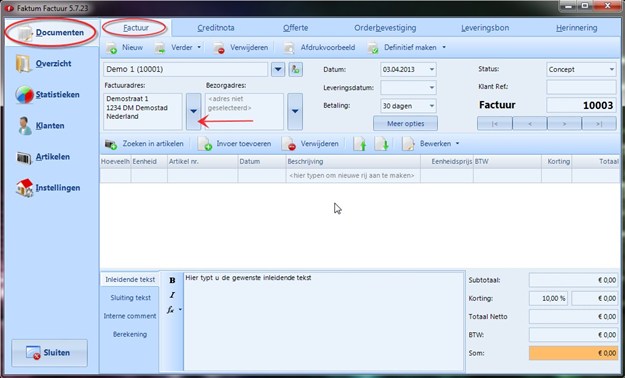This screenshot has height=378, width=625.
Task: Select the Sluiting tekst tab
Action: coord(130,298)
